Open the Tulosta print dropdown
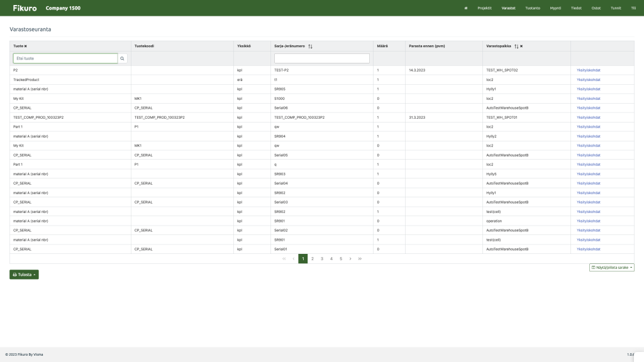Viewport: 644px width, 362px height. pos(25,275)
